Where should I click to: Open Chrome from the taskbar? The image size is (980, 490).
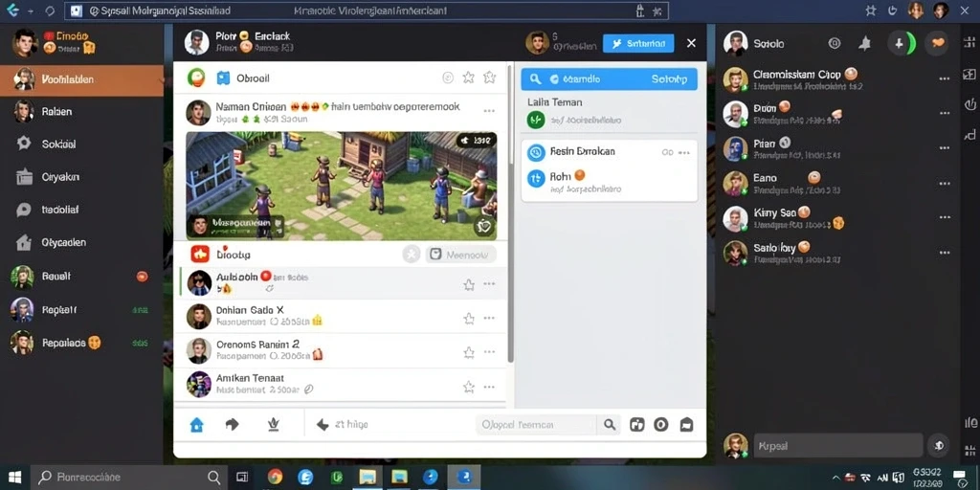click(275, 478)
